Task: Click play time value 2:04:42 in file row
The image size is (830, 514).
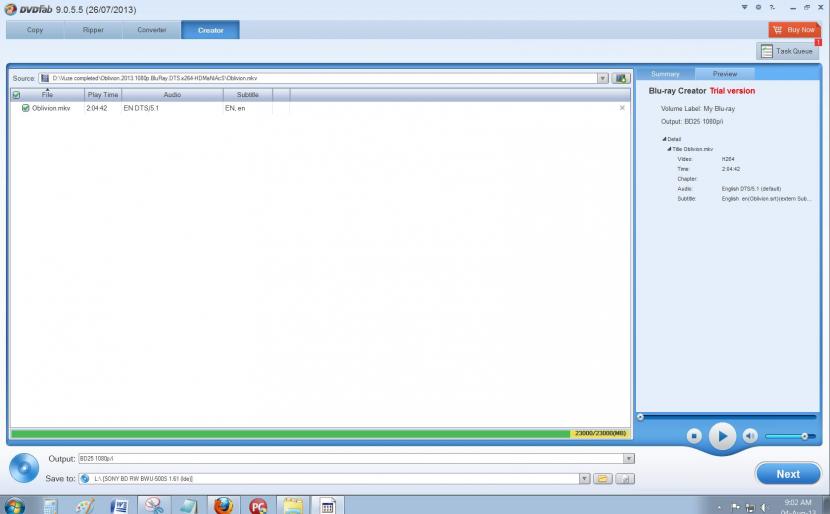Action: point(97,108)
